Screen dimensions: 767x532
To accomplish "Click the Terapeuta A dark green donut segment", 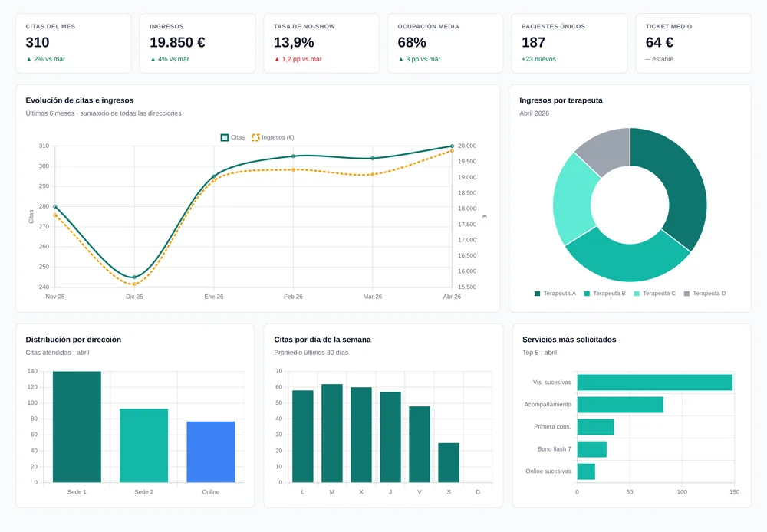I will tap(683, 181).
